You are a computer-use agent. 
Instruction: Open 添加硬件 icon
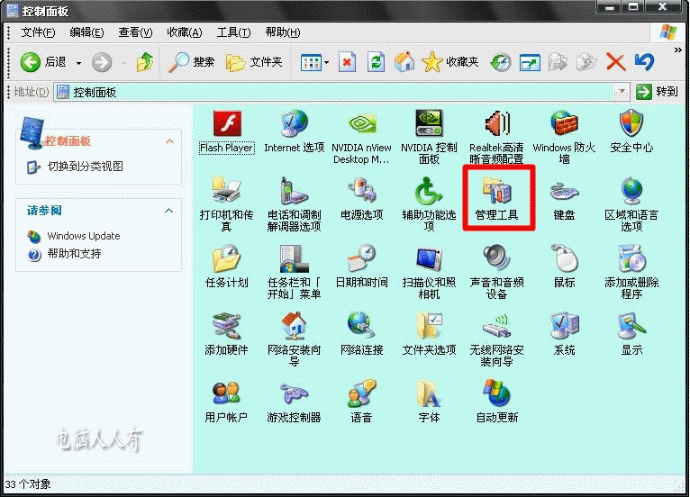tap(227, 334)
